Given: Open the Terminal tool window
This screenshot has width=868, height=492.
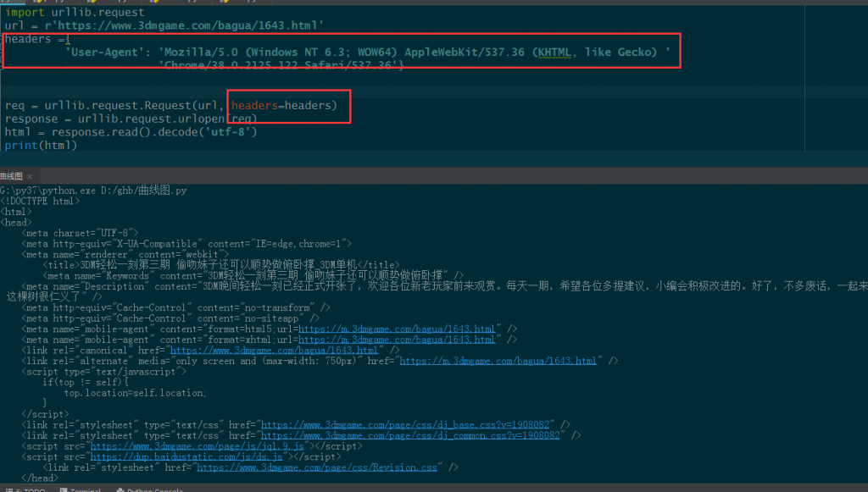Looking at the screenshot, I should click(x=85, y=489).
